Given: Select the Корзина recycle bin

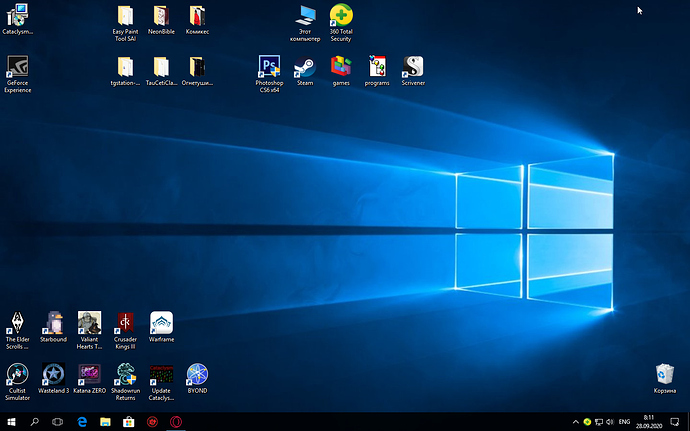Looking at the screenshot, I should tap(664, 378).
